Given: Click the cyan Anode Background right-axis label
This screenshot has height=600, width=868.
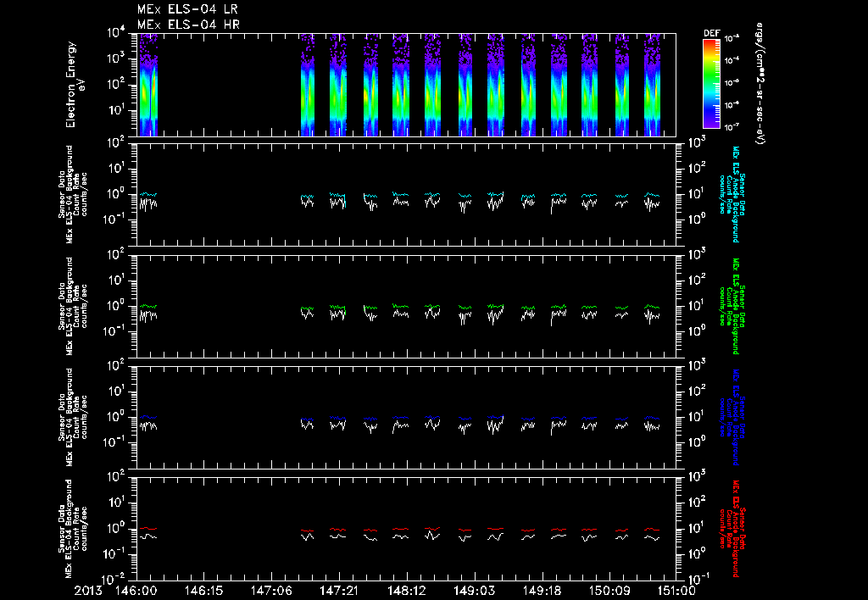Looking at the screenshot, I should click(x=732, y=194).
